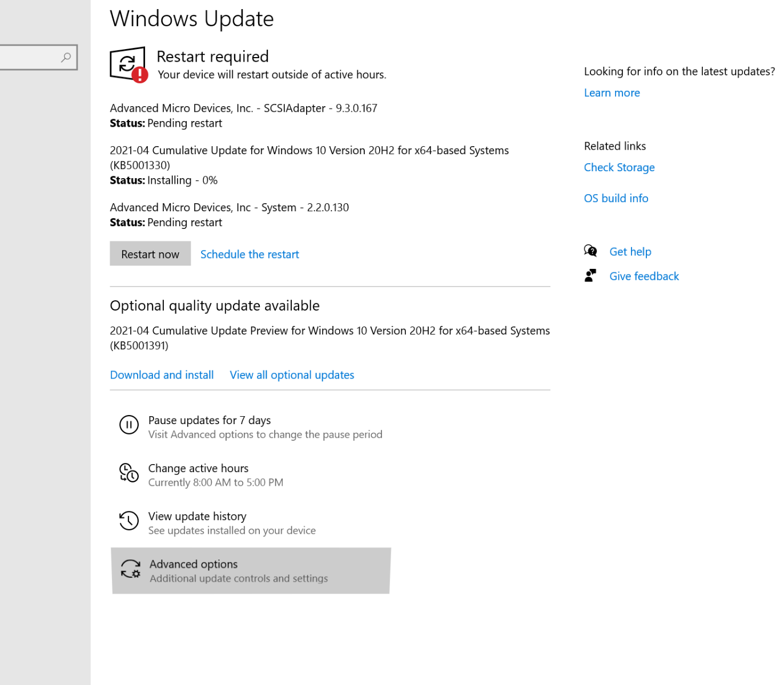
Task: Click the AMD System 2.2.0.130 entry
Action: pos(229,215)
